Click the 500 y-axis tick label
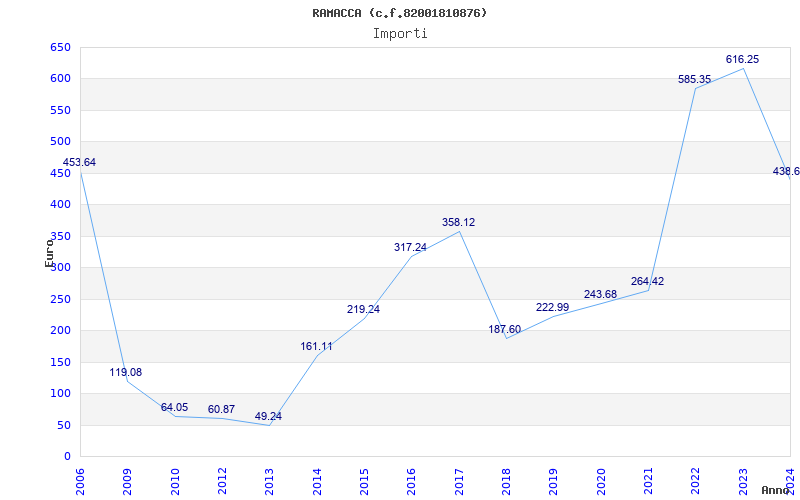This screenshot has width=800, height=500. (60, 141)
